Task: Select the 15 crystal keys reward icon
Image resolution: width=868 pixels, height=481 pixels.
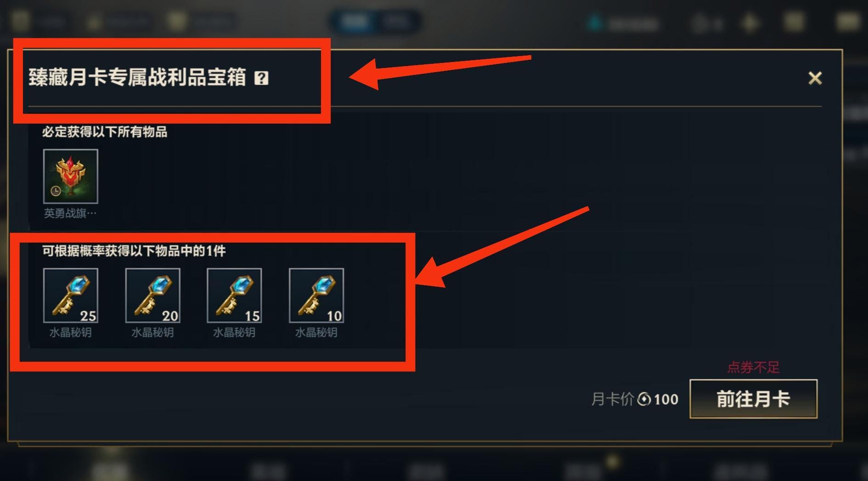Action: tap(234, 295)
